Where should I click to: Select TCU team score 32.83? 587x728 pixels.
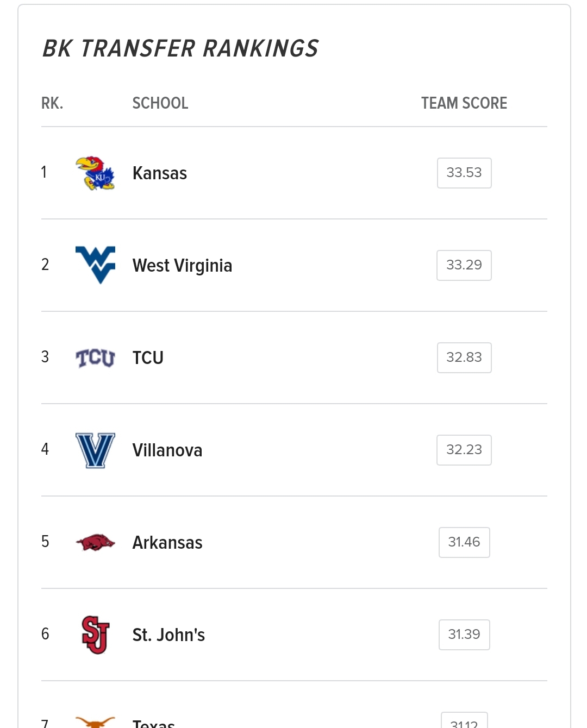(464, 357)
